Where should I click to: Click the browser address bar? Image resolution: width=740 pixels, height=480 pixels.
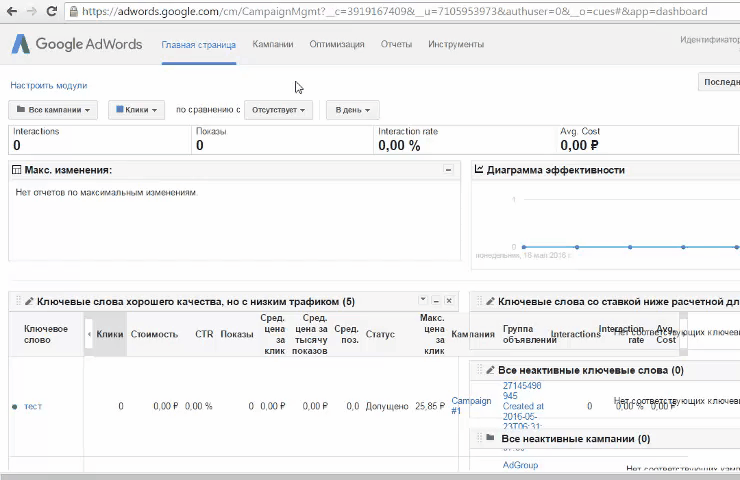(400, 12)
